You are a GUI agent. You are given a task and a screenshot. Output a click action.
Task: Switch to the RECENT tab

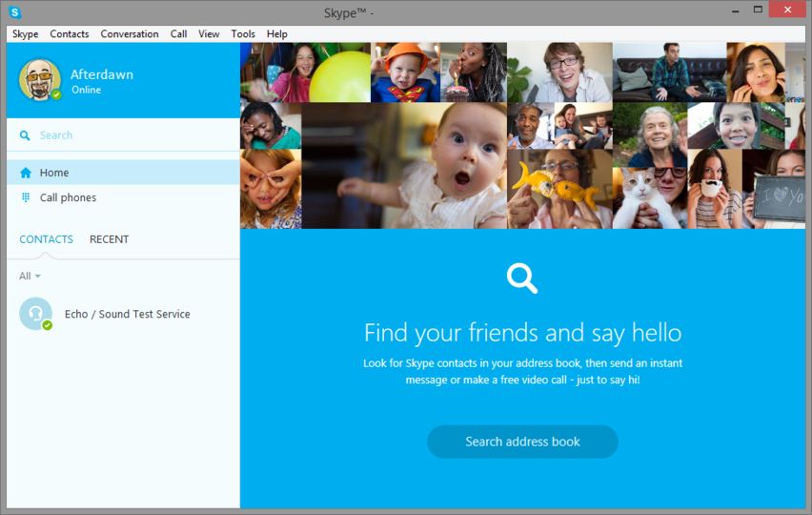(110, 239)
